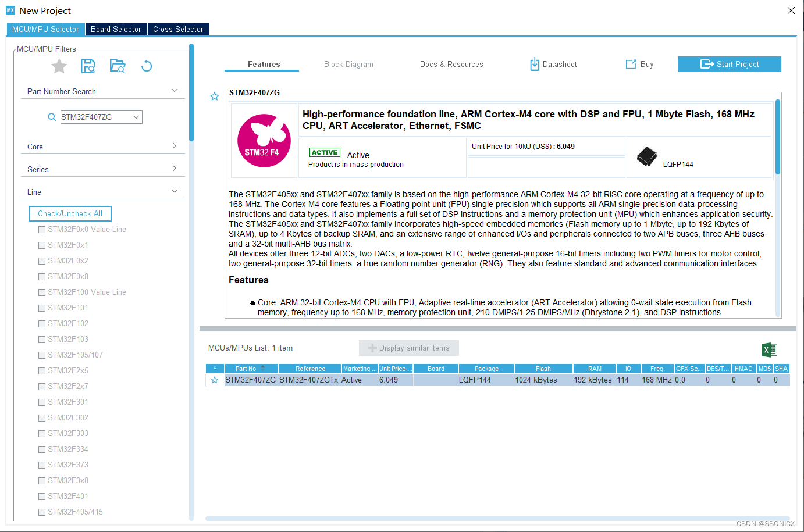This screenshot has width=804, height=532.
Task: Close the New Project window
Action: tap(791, 10)
